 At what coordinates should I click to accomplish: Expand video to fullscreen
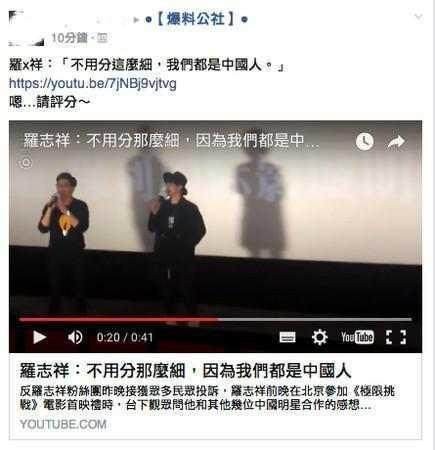[396, 337]
